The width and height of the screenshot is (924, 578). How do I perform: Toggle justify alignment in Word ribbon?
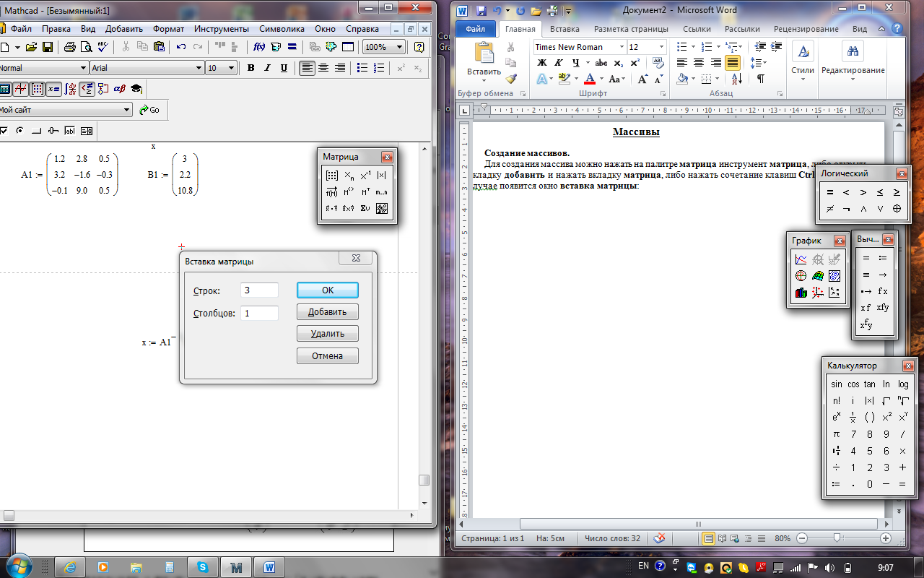point(733,63)
